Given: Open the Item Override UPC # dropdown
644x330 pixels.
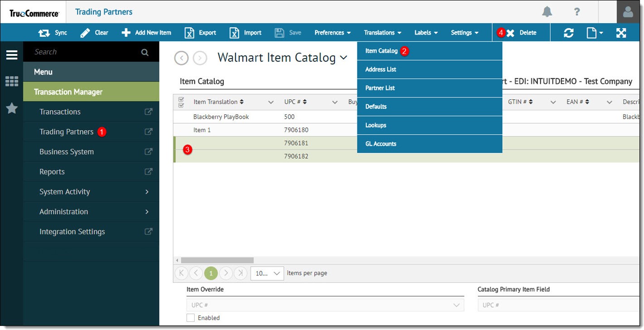Looking at the screenshot, I should (x=325, y=305).
